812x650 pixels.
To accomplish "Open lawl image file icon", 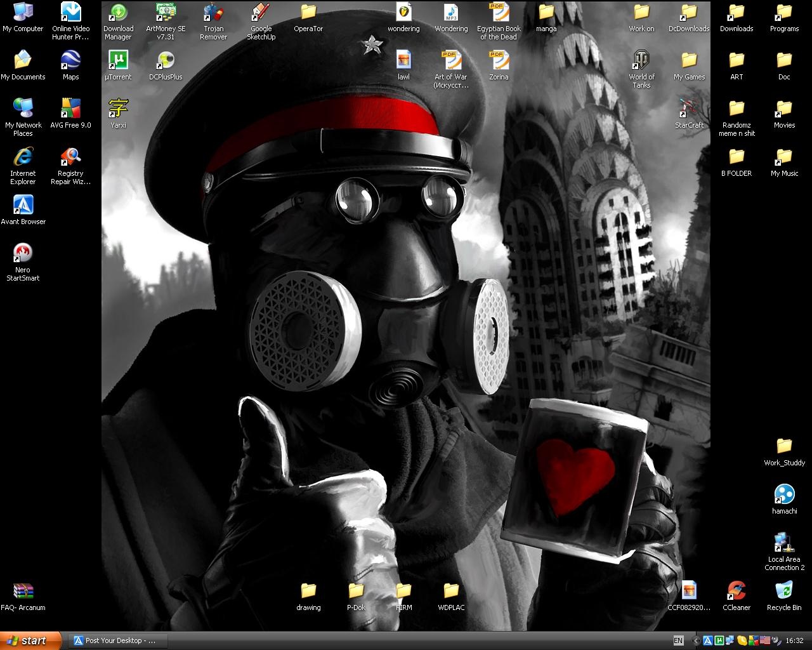I will [x=403, y=66].
